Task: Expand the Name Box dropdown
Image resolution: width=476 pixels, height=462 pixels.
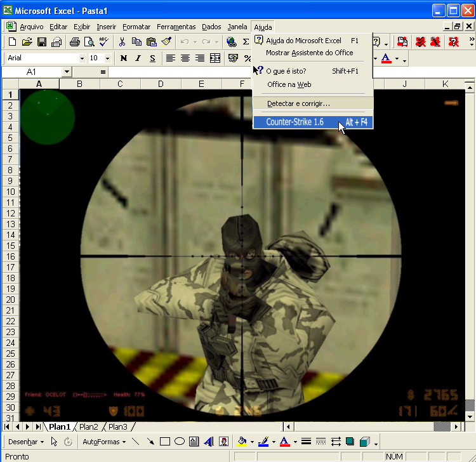Action: pyautogui.click(x=67, y=72)
